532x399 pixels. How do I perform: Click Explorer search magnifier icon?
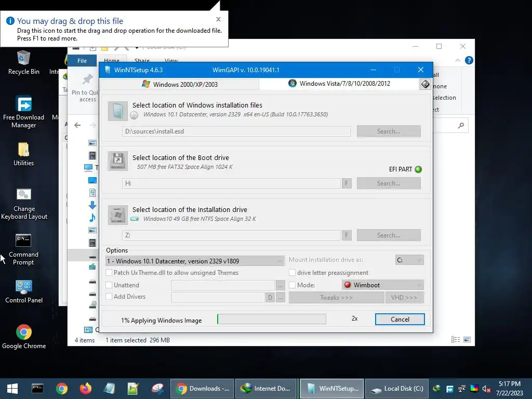point(461,126)
